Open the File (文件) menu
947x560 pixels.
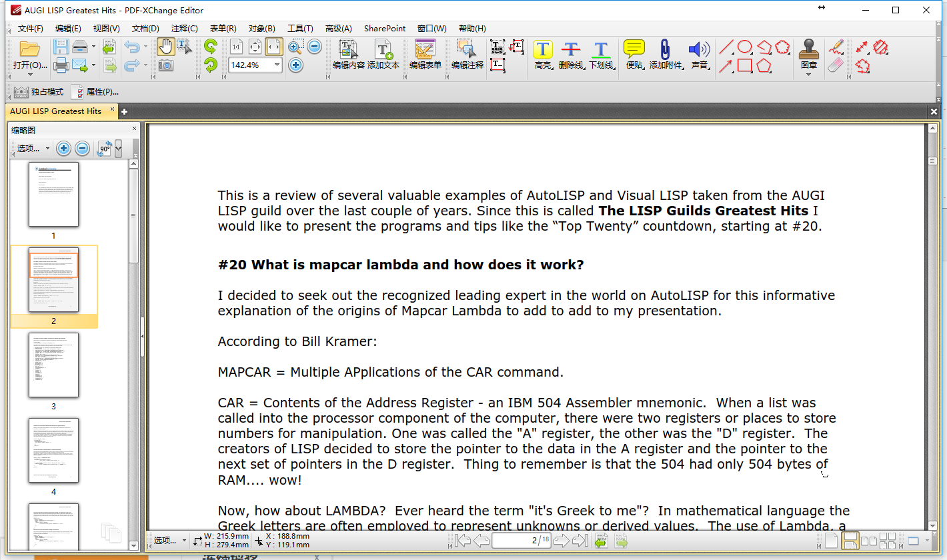click(30, 28)
